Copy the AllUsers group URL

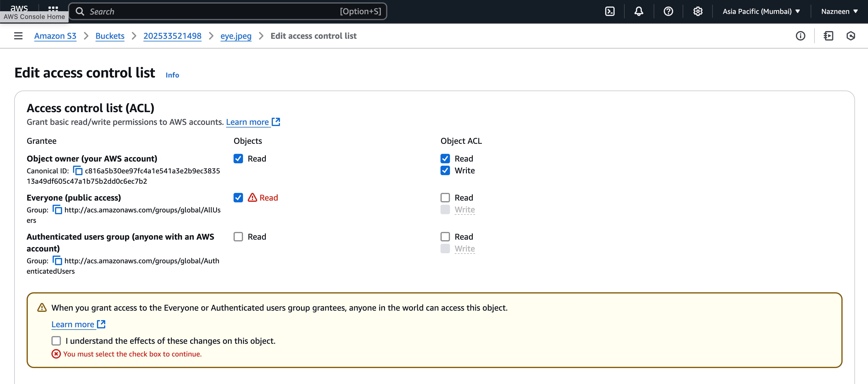tap(57, 210)
